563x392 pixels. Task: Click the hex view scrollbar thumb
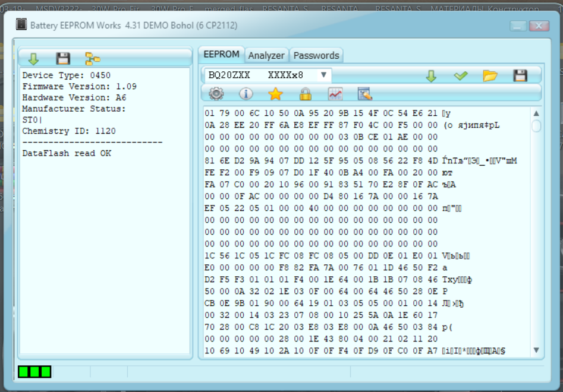[x=536, y=126]
